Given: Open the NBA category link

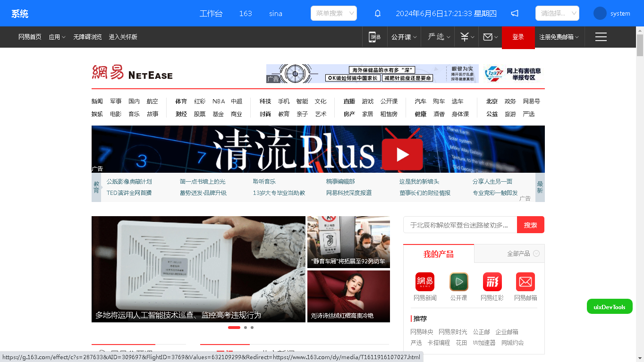Looking at the screenshot, I should (219, 101).
